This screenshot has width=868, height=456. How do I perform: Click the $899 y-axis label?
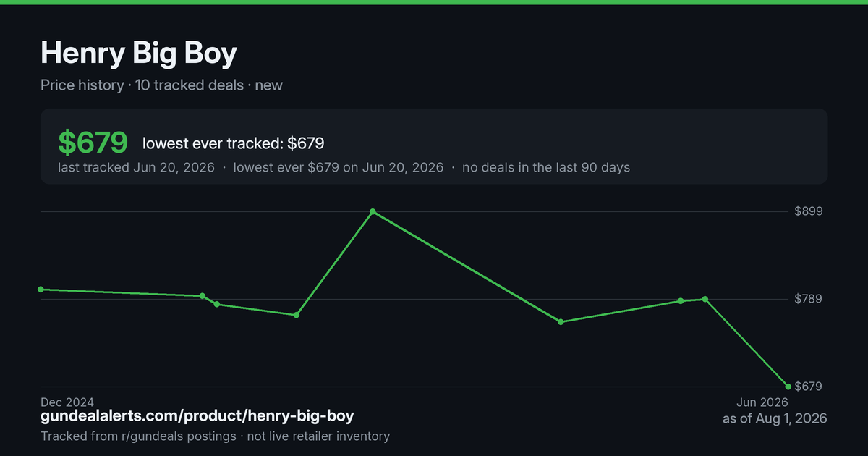point(808,211)
